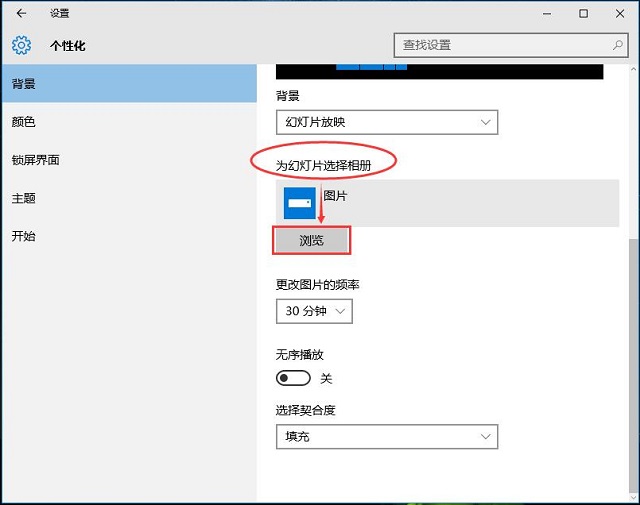Open the 开始 settings page
Screen dimensions: 640x505
[24, 236]
